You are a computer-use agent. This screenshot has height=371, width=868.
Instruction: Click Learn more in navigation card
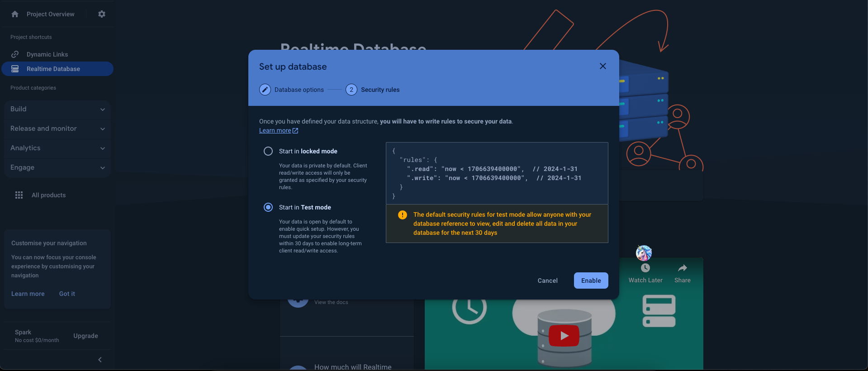[28, 294]
